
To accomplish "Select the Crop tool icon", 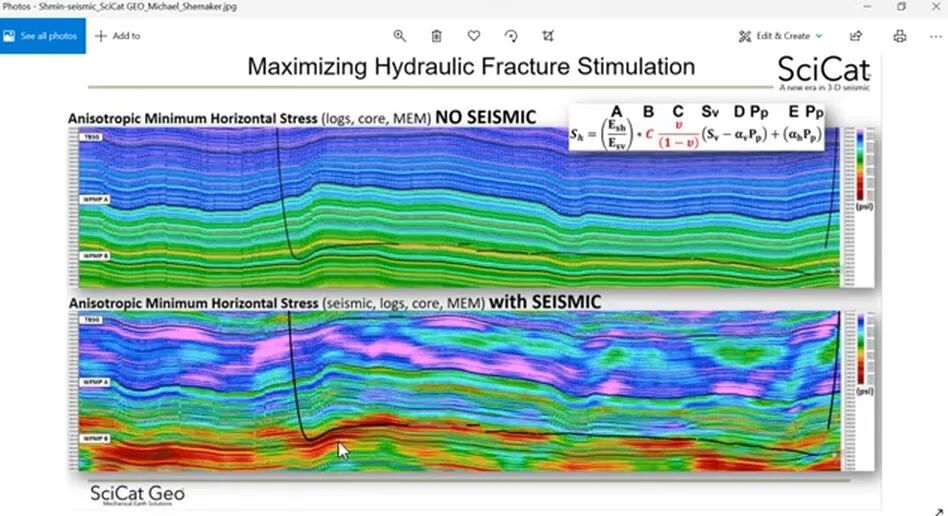I will (548, 36).
